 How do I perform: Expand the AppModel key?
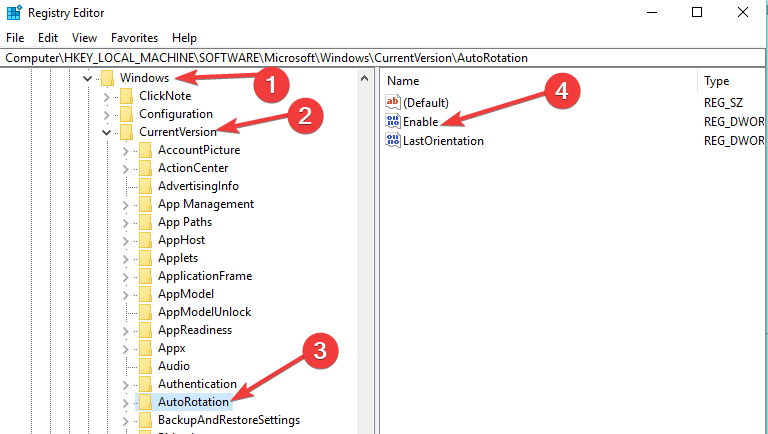click(125, 295)
